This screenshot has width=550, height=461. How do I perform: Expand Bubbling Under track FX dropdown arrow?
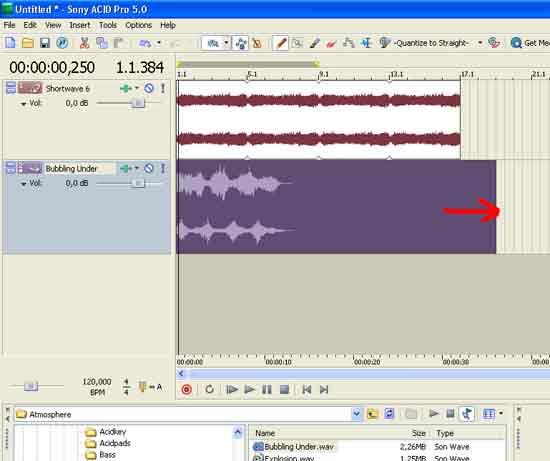pos(137,168)
